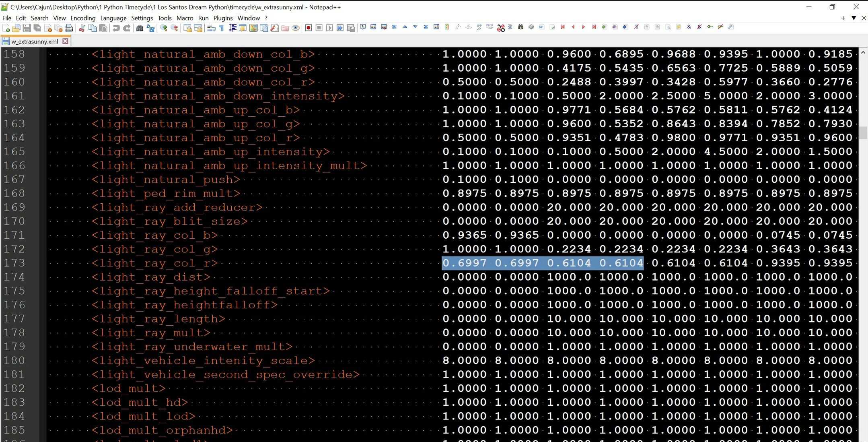
Task: Open the Plugins menu
Action: [x=223, y=18]
